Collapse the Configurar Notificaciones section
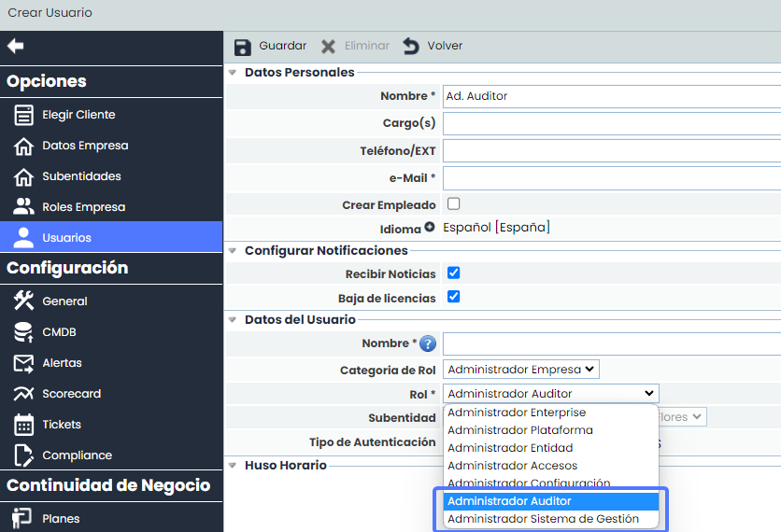The width and height of the screenshot is (781, 532). click(233, 250)
